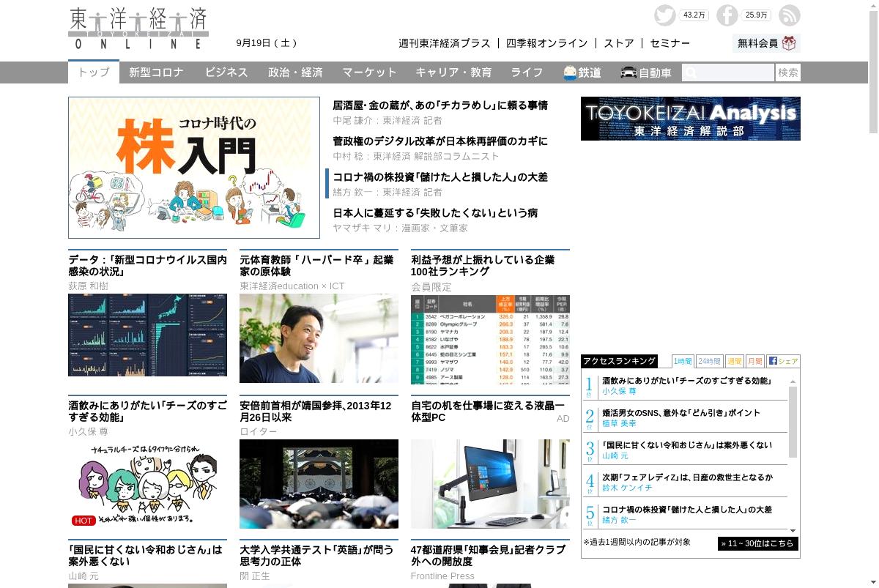Open the Twitter icon in header
879x588 pixels.
[x=665, y=15]
